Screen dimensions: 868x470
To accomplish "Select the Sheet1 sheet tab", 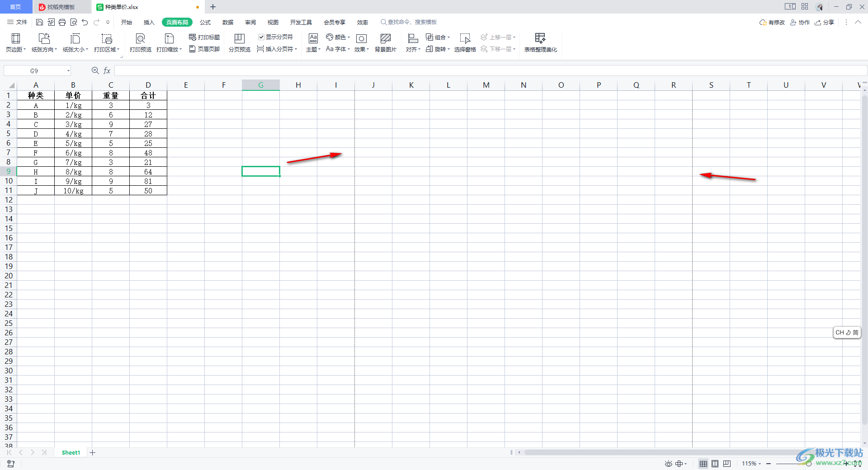I will [x=71, y=452].
